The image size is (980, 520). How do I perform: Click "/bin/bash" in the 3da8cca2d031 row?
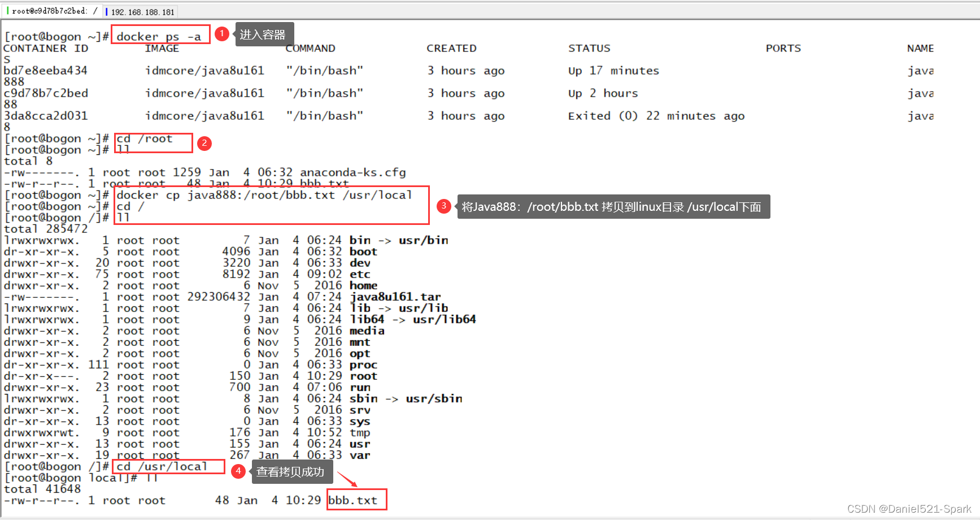[x=325, y=116]
